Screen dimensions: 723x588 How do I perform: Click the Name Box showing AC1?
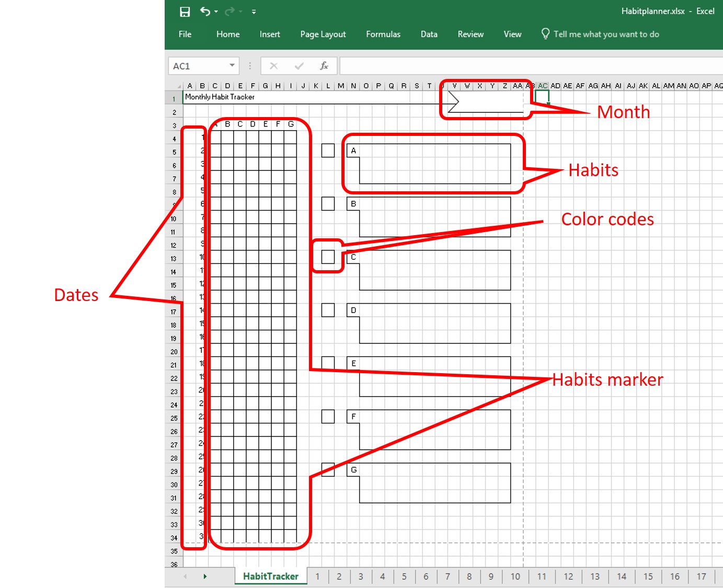click(x=198, y=66)
